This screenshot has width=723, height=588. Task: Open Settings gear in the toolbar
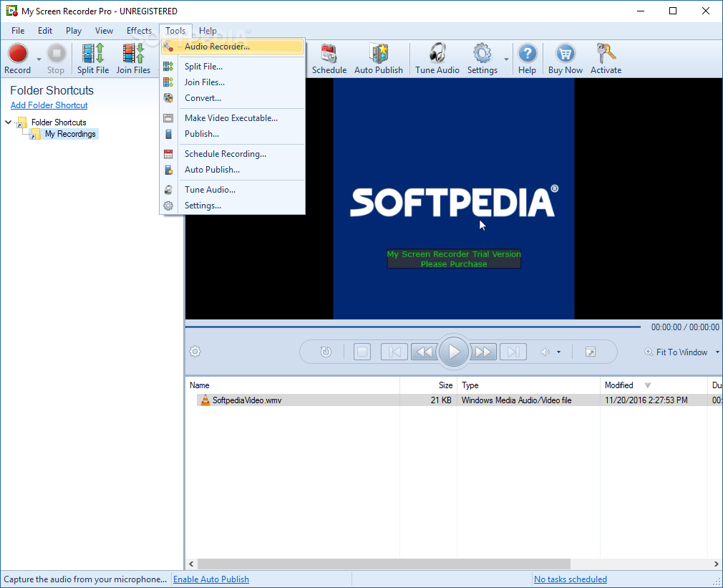(x=482, y=58)
